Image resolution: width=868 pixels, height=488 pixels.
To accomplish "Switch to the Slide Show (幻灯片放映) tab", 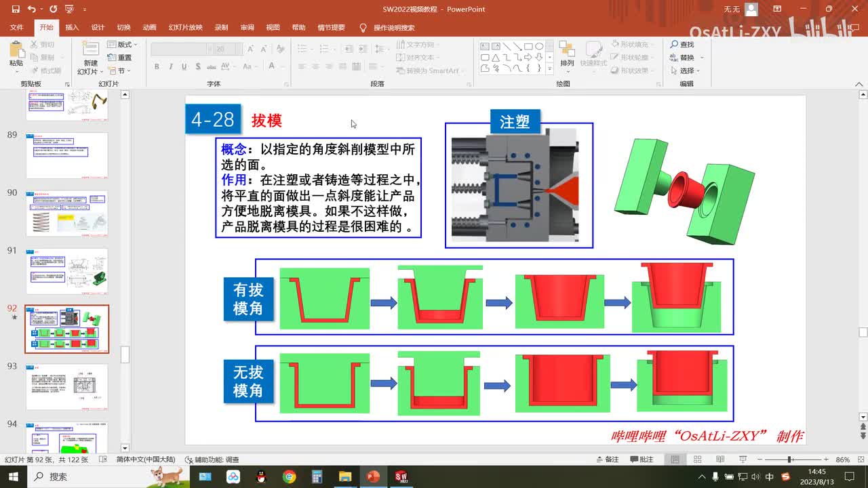I will click(186, 28).
